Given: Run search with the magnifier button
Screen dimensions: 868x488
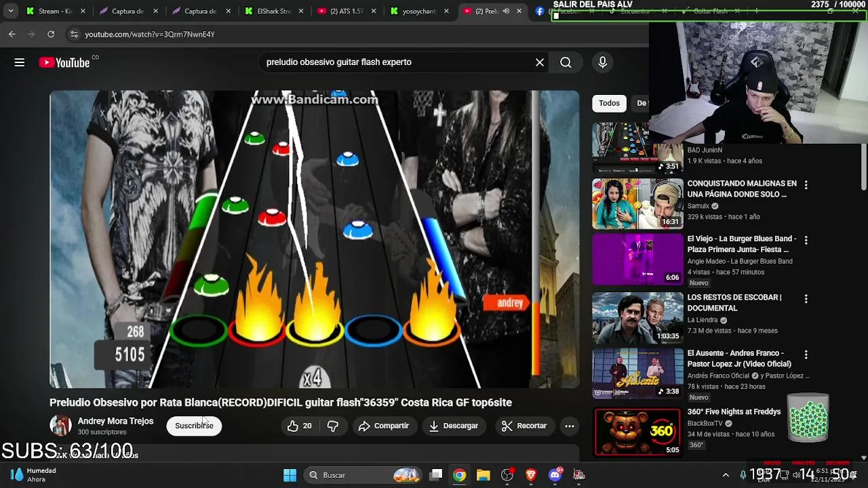Looking at the screenshot, I should coord(566,62).
